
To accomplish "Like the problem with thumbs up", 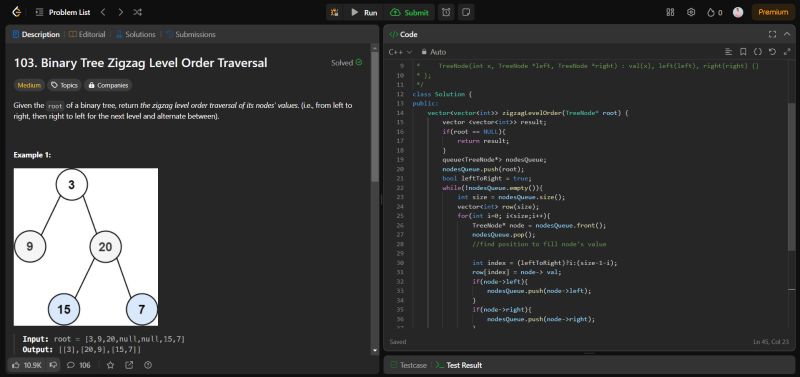I will pos(27,365).
